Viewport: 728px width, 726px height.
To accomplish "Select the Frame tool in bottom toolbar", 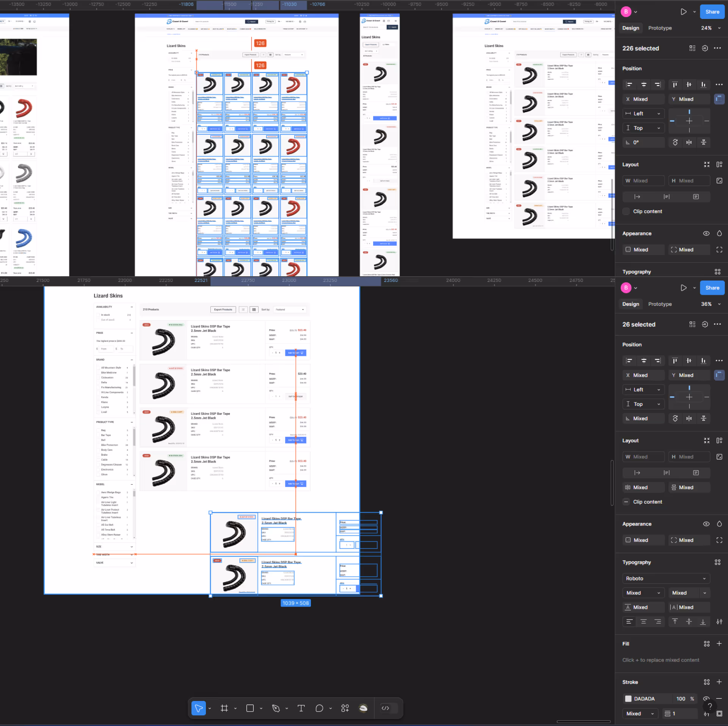I will (x=224, y=708).
